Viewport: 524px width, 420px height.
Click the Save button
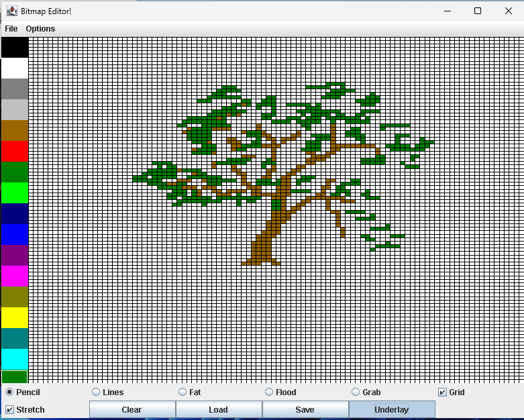(305, 409)
